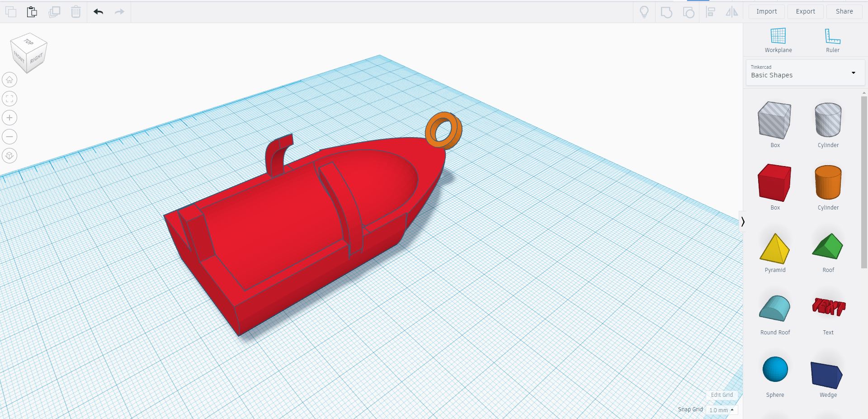This screenshot has width=868, height=419.
Task: Select the Mirror (flip) tool
Action: click(731, 12)
